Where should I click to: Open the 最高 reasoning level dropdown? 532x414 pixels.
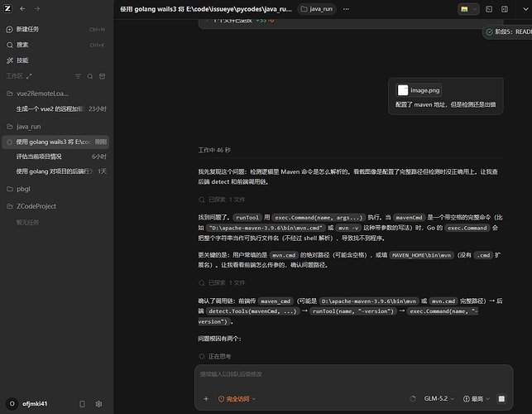click(477, 399)
